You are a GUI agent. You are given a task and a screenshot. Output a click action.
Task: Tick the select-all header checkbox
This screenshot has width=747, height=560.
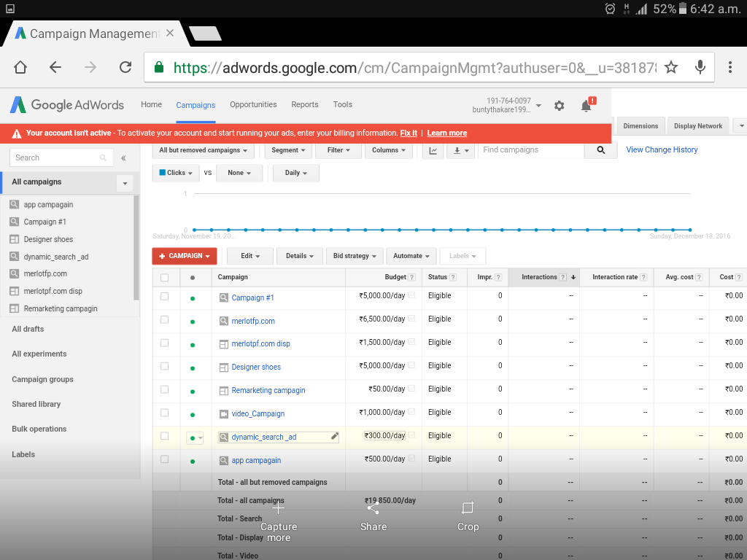pos(164,277)
